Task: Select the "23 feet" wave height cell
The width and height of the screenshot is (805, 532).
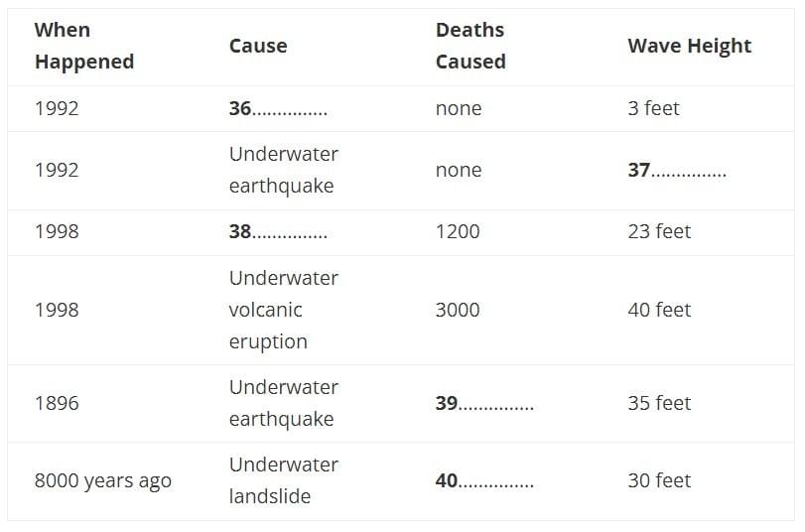Action: pos(659,231)
